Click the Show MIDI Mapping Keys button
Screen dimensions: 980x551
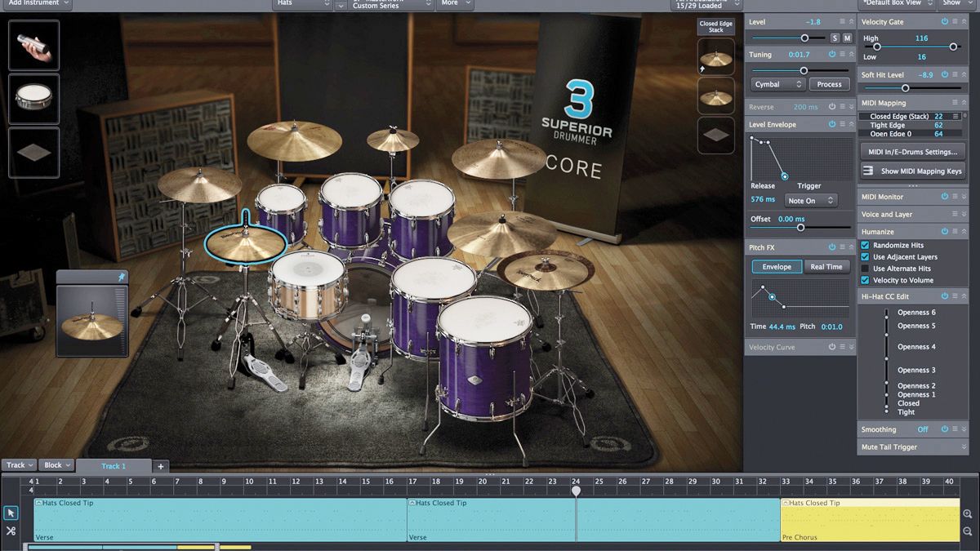(913, 171)
